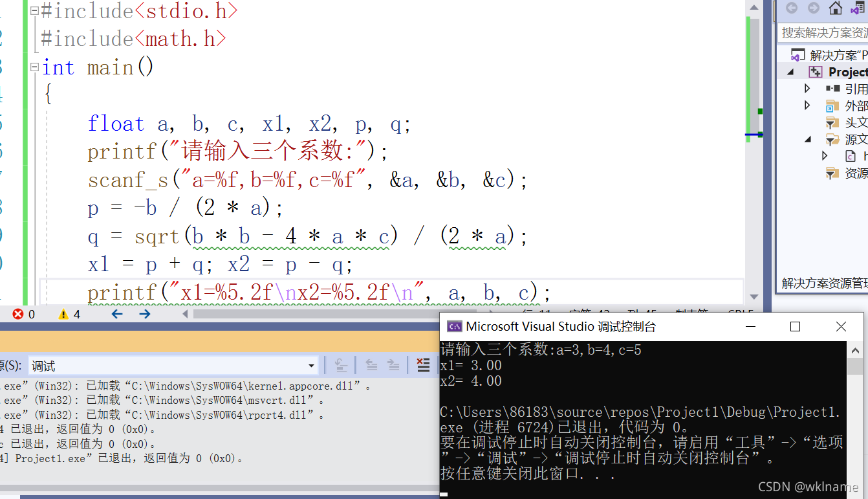
Task: Navigate forward with the right blue arrow
Action: [145, 314]
